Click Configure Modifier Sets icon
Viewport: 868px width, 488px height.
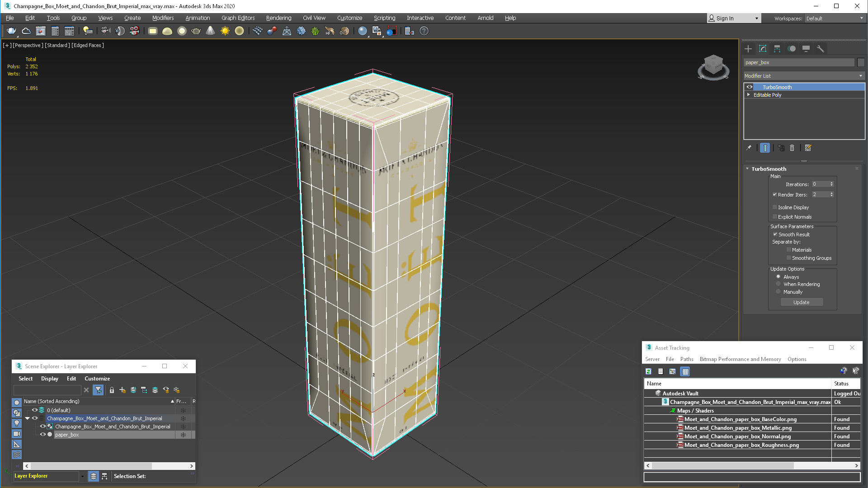pos(808,148)
